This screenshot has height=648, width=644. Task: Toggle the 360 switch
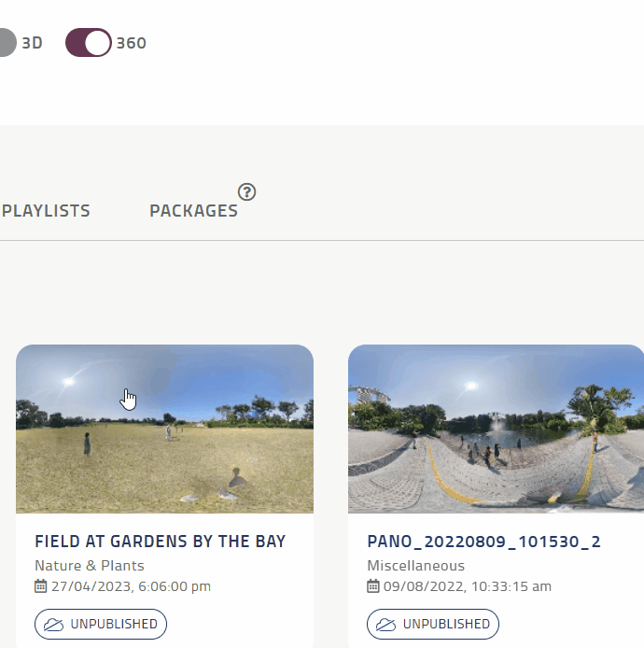click(x=88, y=43)
